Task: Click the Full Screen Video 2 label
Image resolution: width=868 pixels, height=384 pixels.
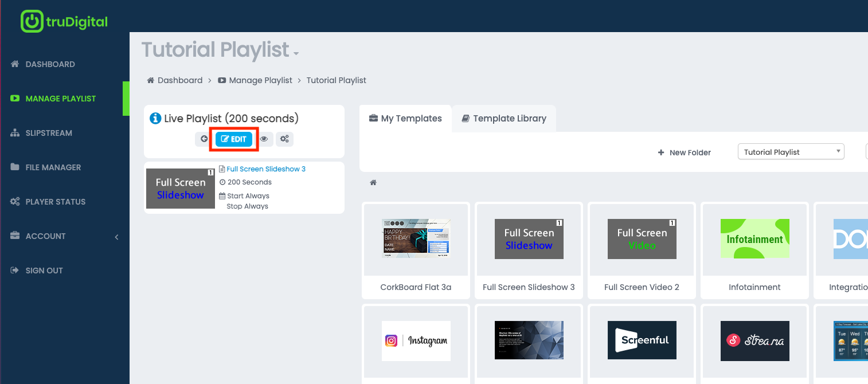Action: click(x=642, y=287)
